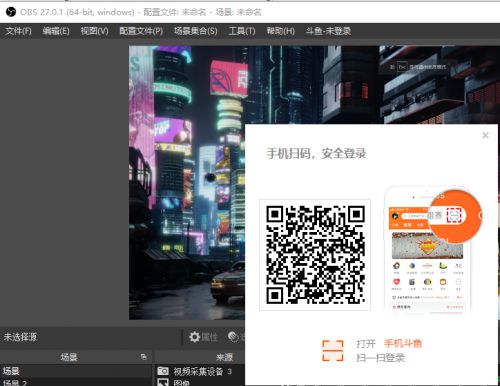Image resolution: width=500 pixels, height=386 pixels.
Task: Close the QR code login dialog
Action: [485, 135]
